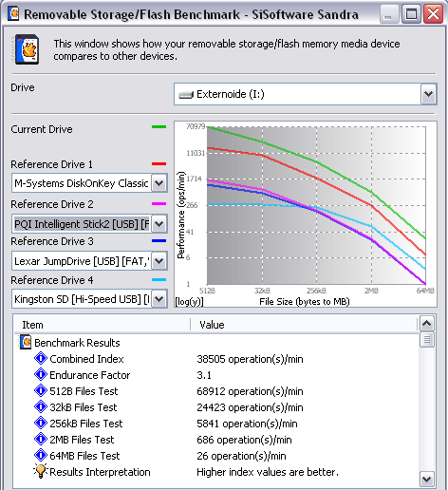The width and height of the screenshot is (448, 490).
Task: Click the Sandra title bar application icon
Action: point(13,13)
